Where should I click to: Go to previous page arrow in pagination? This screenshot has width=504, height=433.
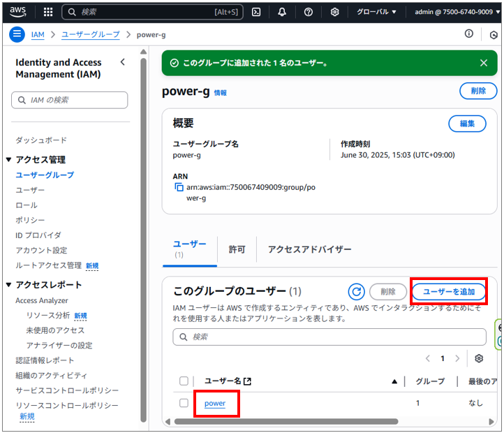(x=427, y=358)
